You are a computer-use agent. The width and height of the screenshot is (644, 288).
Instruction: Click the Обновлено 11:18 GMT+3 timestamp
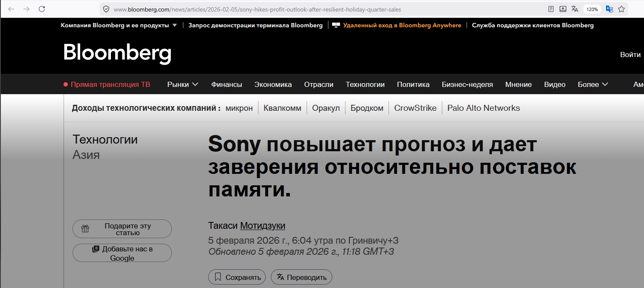point(301,252)
